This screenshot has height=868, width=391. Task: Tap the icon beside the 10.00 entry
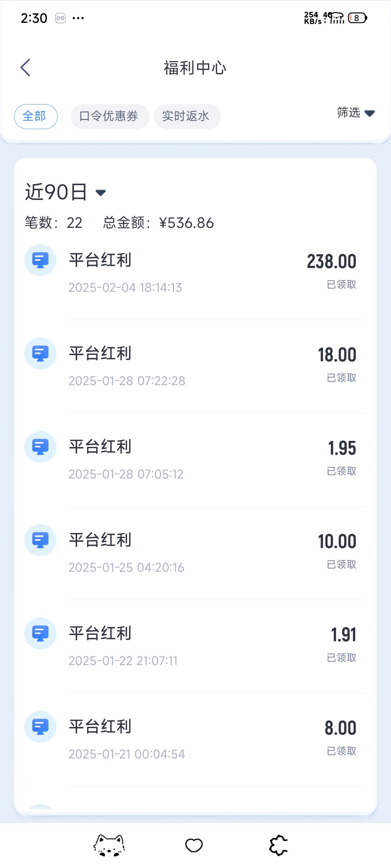(x=40, y=540)
